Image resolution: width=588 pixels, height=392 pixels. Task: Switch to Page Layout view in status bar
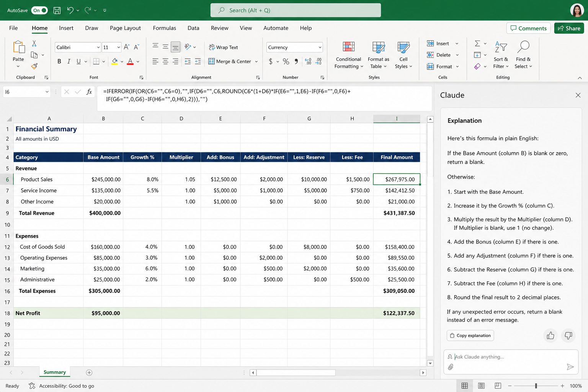[482, 386]
